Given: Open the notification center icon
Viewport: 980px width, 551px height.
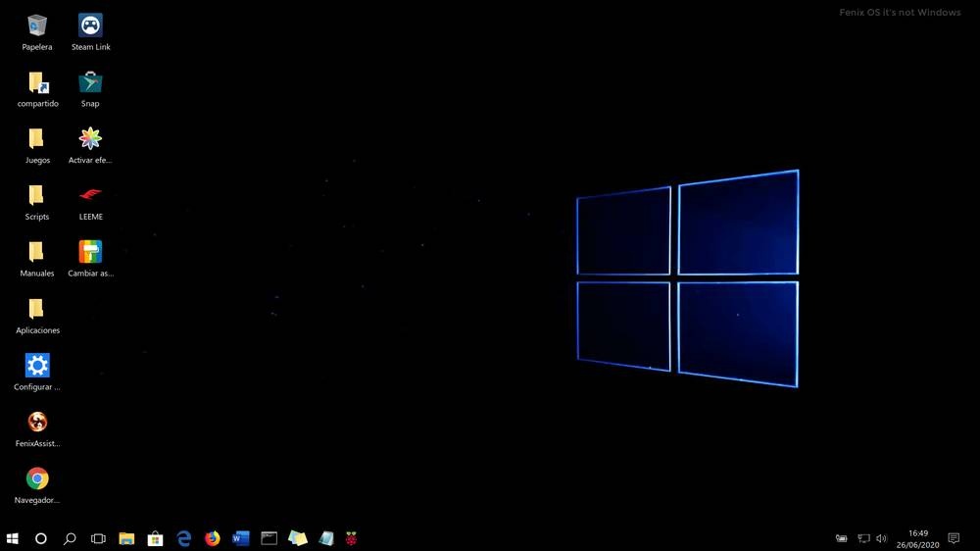Looking at the screenshot, I should (x=954, y=538).
